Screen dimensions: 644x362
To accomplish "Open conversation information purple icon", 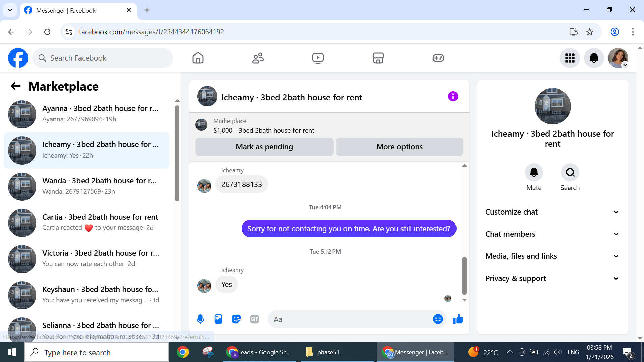I will [x=453, y=97].
